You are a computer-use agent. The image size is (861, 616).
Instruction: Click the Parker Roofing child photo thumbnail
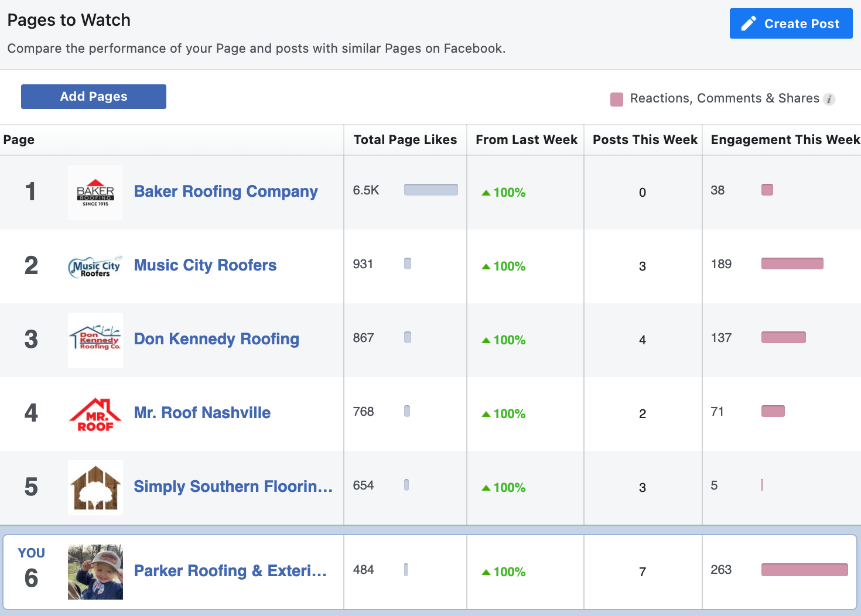95,572
